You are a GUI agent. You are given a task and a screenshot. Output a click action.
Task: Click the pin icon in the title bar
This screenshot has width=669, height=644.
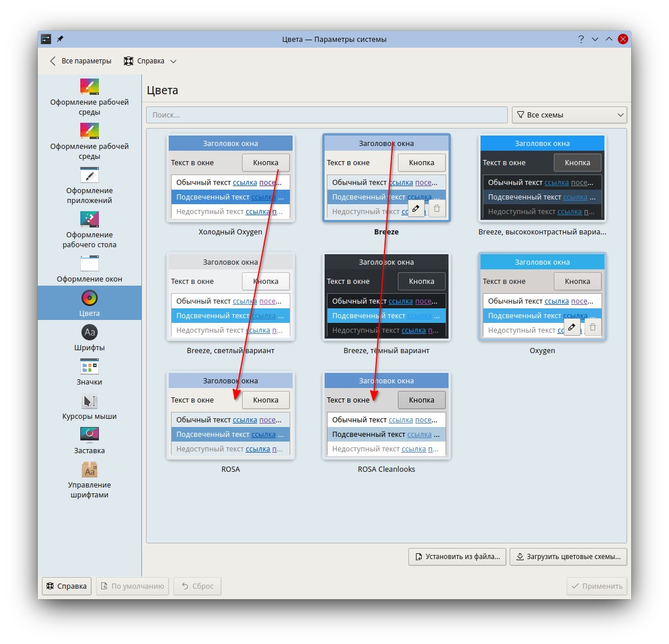(x=60, y=39)
